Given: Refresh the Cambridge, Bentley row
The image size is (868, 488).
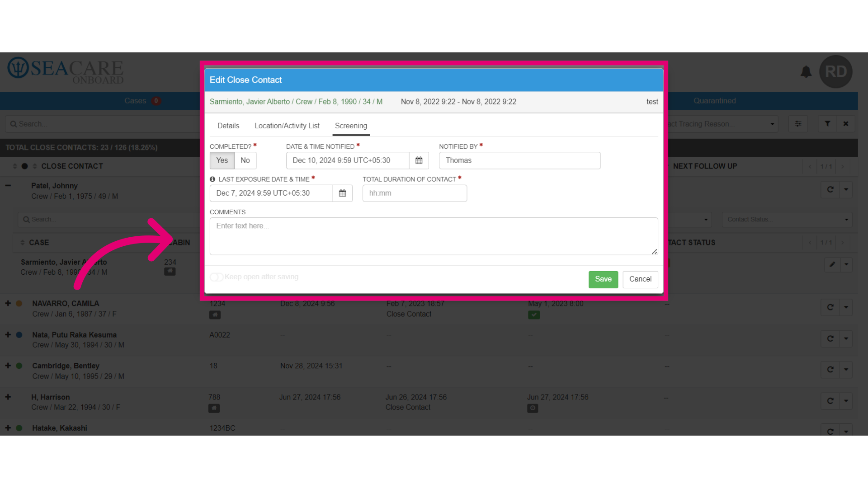Looking at the screenshot, I should (830, 370).
